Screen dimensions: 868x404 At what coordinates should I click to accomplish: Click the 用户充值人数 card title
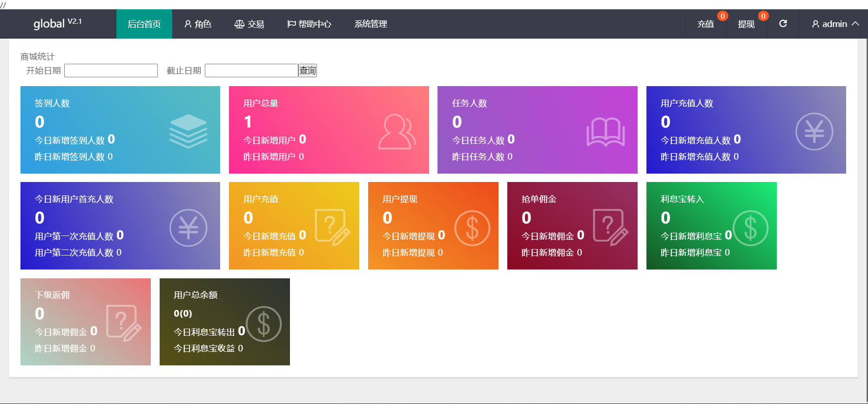coord(687,103)
